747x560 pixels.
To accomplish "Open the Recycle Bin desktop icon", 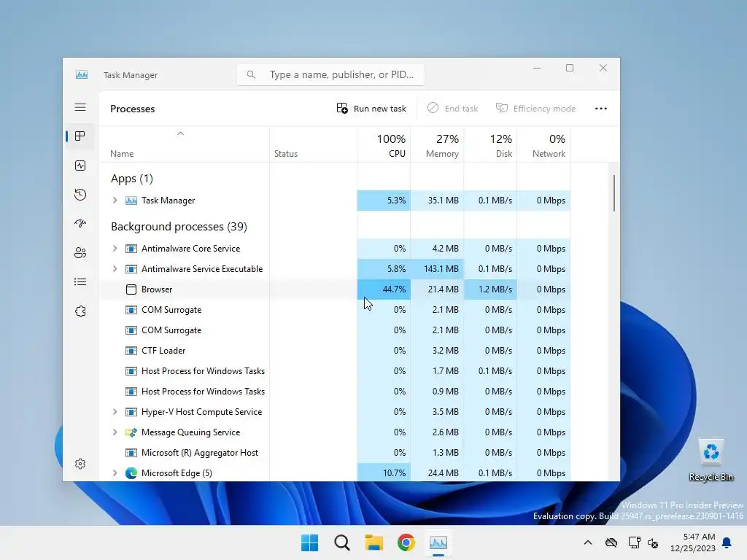I will [711, 459].
